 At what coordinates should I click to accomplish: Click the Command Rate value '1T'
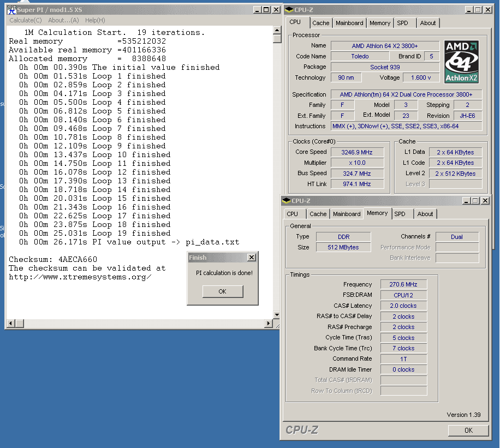(403, 359)
